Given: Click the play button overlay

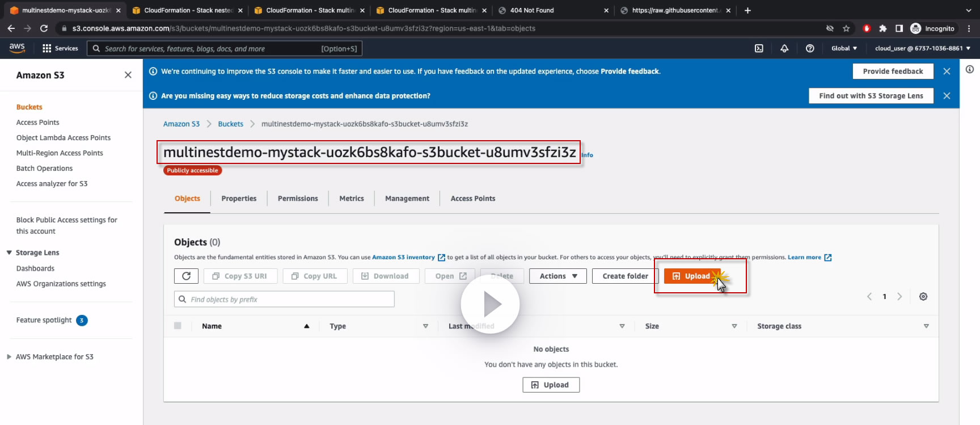Looking at the screenshot, I should point(490,304).
